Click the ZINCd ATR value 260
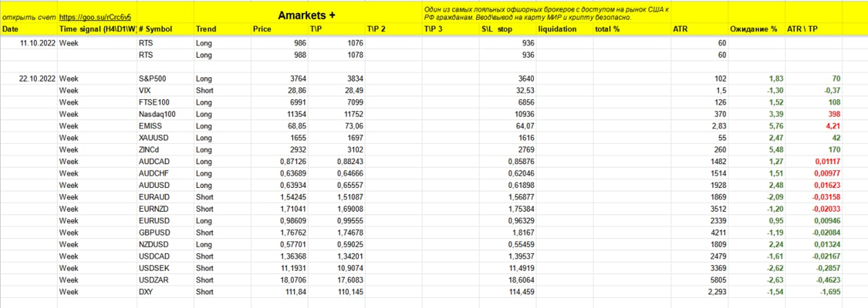The height and width of the screenshot is (308, 868). click(x=720, y=148)
